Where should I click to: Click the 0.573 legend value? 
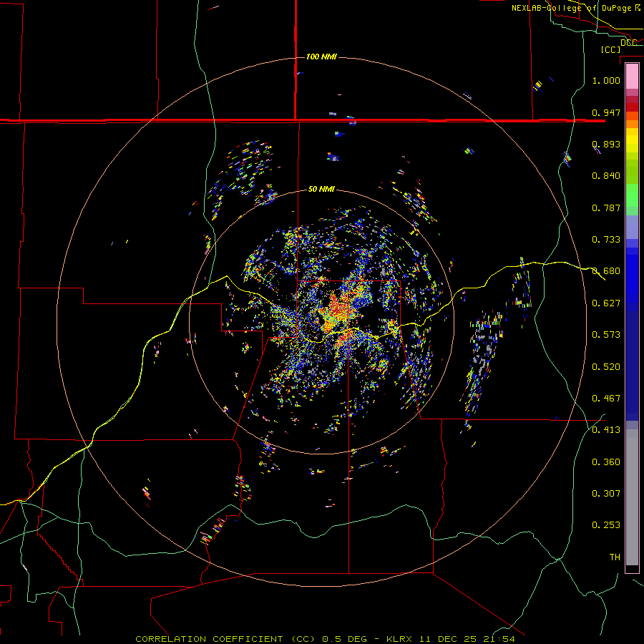point(606,335)
